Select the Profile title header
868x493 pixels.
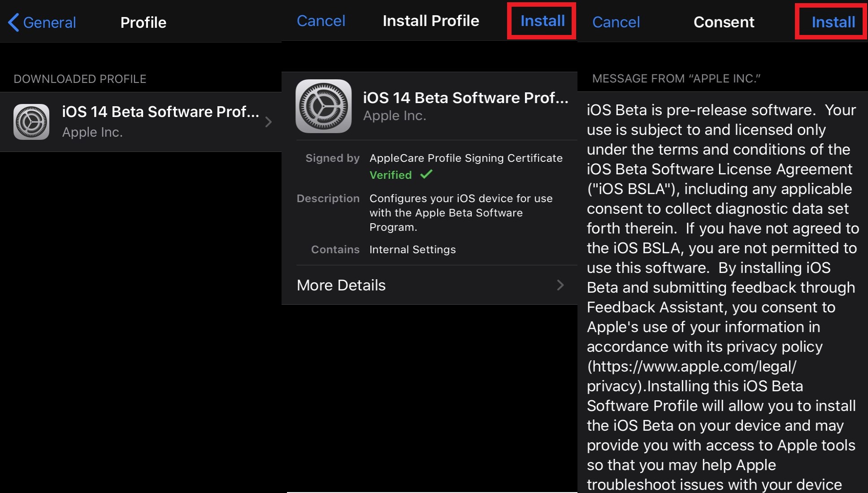143,22
